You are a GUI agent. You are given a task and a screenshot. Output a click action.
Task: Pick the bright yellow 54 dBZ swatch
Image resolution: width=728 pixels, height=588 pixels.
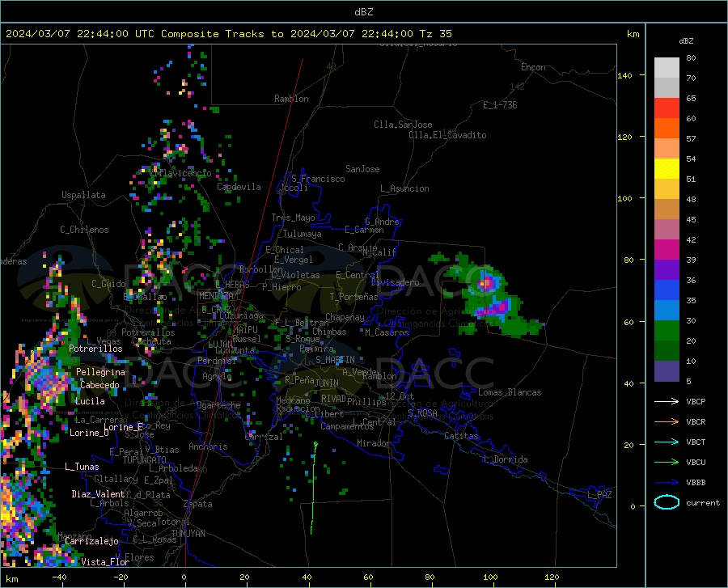[x=667, y=169]
